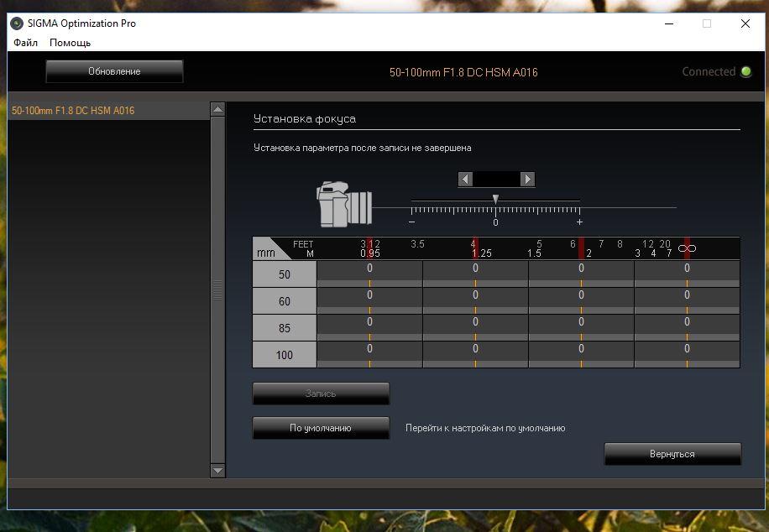Click the По умолчанию button
769x532 pixels.
tap(321, 428)
